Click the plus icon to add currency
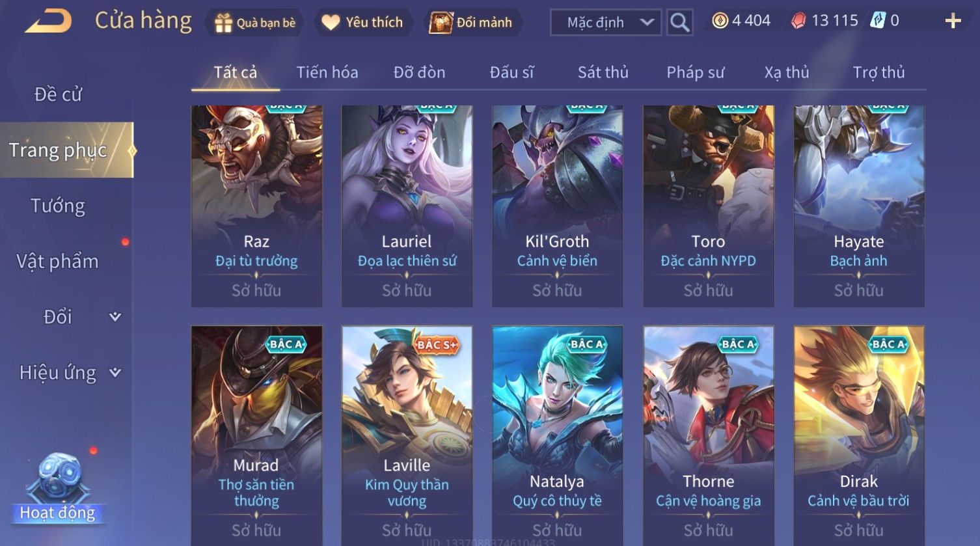 coord(953,21)
